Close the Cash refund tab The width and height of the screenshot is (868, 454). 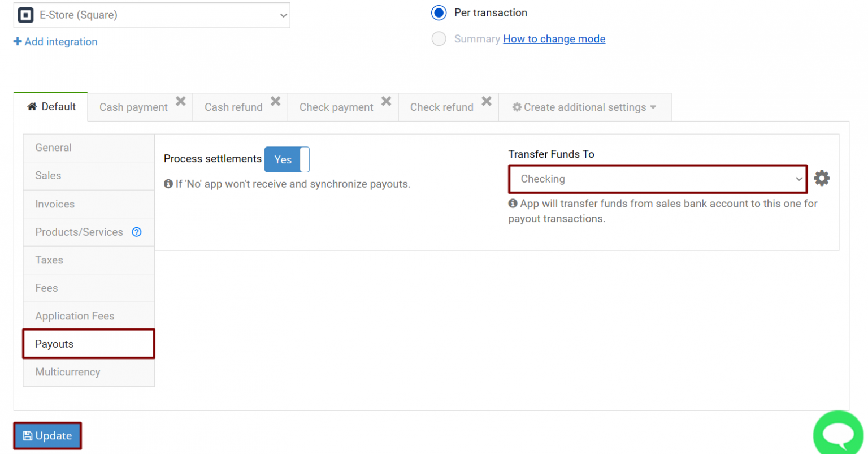pyautogui.click(x=276, y=101)
